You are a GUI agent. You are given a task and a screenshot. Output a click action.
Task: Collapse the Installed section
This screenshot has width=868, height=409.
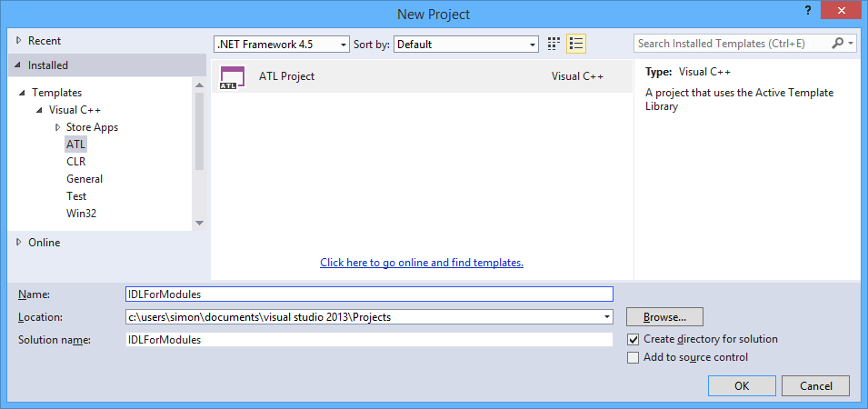pos(19,65)
